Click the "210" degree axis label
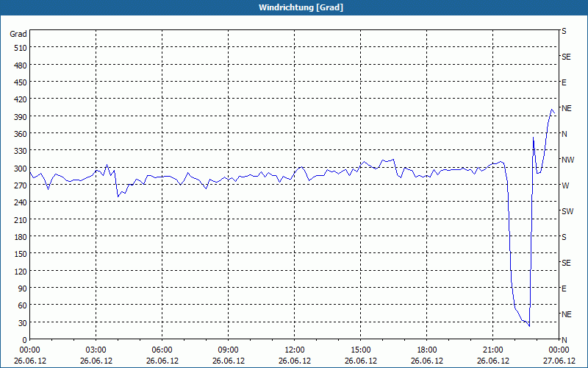 pyautogui.click(x=21, y=220)
